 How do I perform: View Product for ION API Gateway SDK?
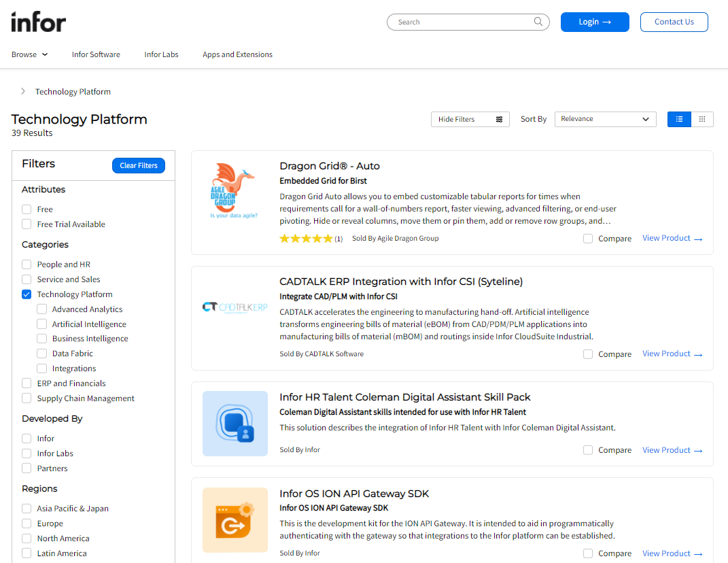(672, 553)
